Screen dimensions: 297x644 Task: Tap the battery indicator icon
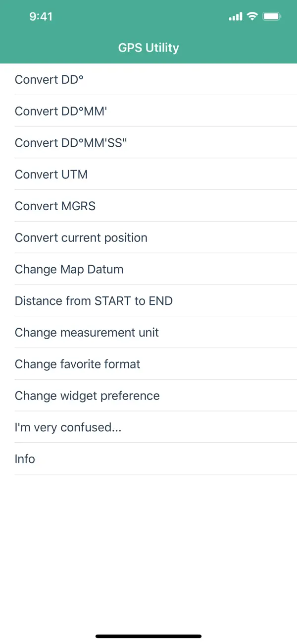click(272, 17)
